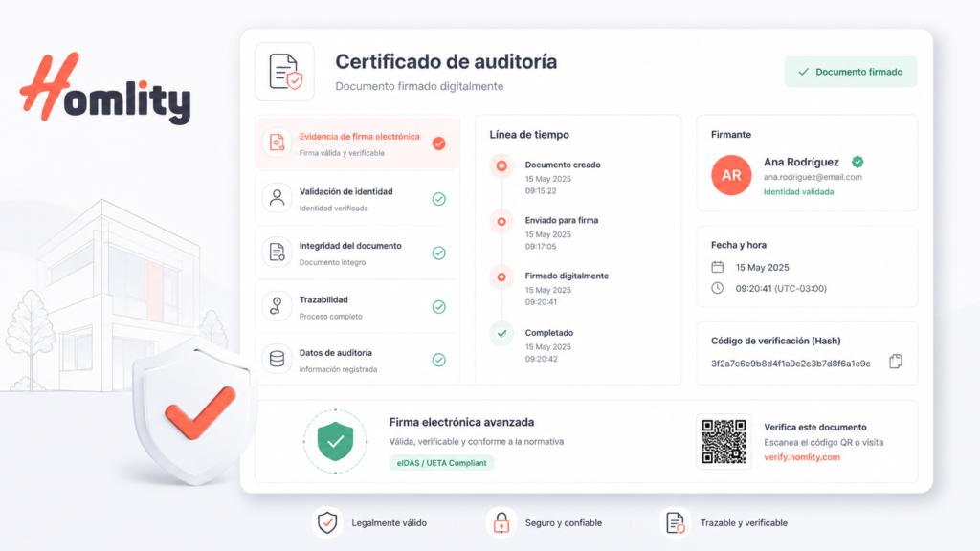980x551 pixels.
Task: Click green check next to Validación de identidad
Action: point(439,199)
